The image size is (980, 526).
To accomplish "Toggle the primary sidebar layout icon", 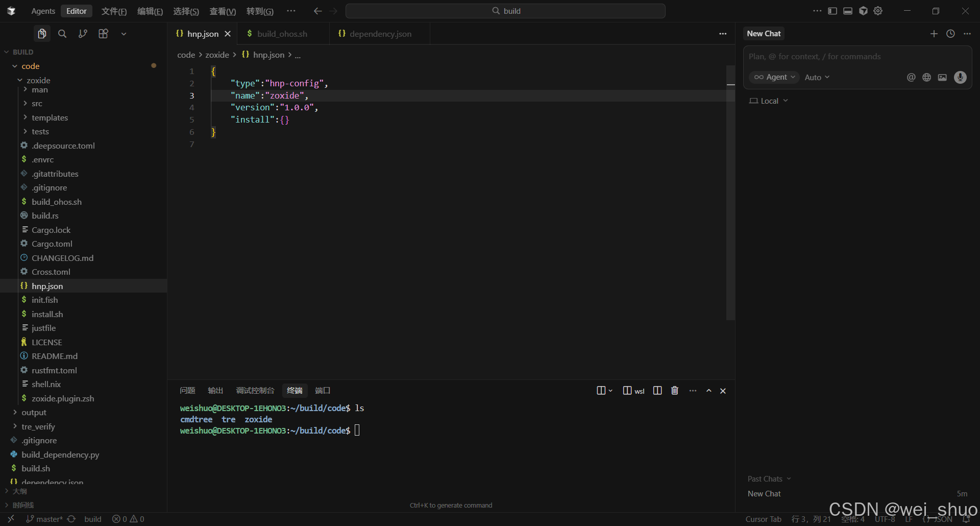I will [832, 11].
